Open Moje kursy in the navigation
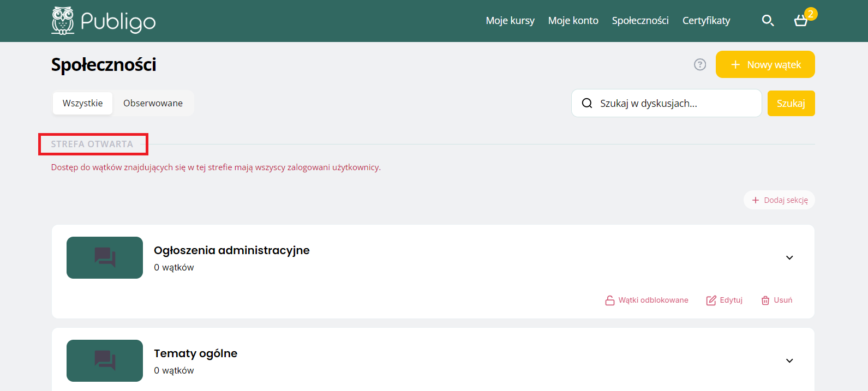 pyautogui.click(x=510, y=21)
